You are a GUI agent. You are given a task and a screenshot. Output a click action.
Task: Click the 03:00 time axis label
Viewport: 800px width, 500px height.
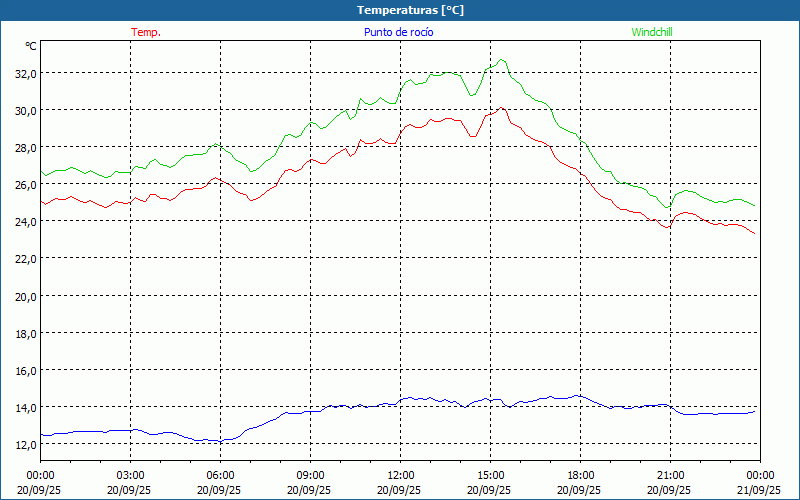[130, 475]
